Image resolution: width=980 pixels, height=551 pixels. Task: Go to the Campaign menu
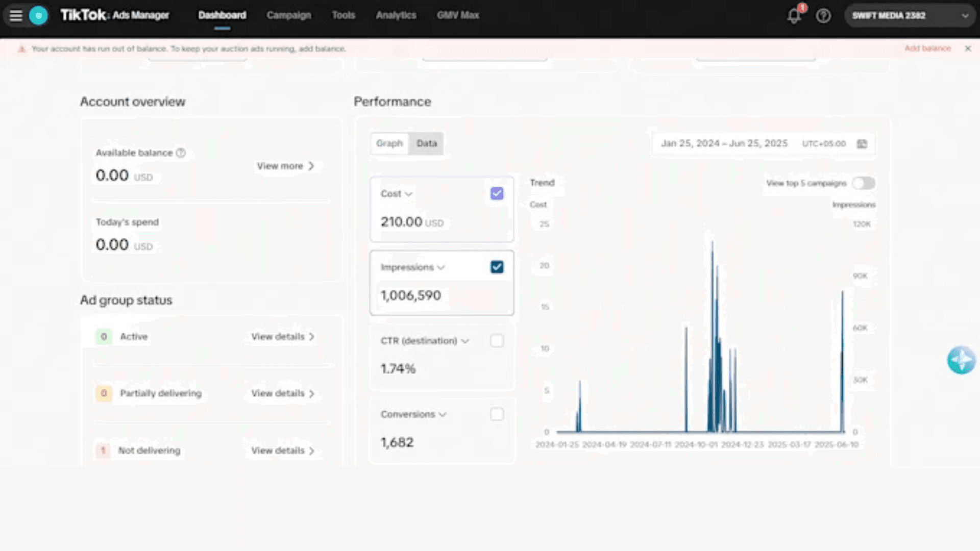coord(288,15)
